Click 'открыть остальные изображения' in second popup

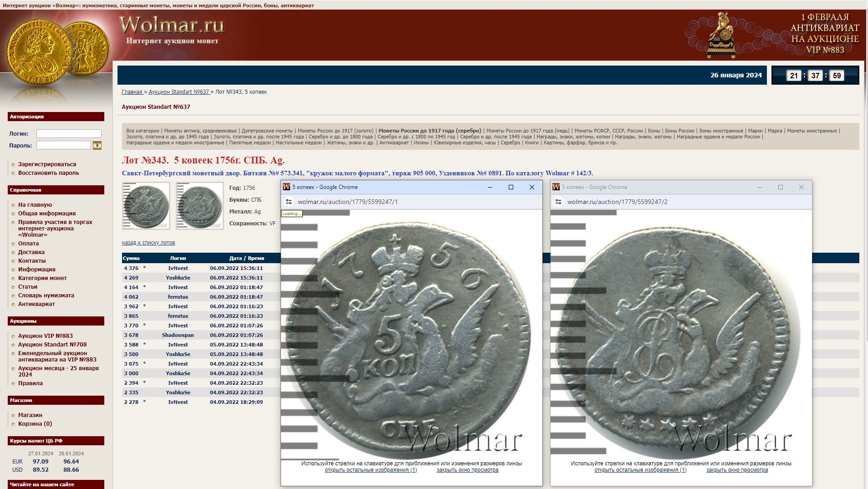pyautogui.click(x=640, y=470)
